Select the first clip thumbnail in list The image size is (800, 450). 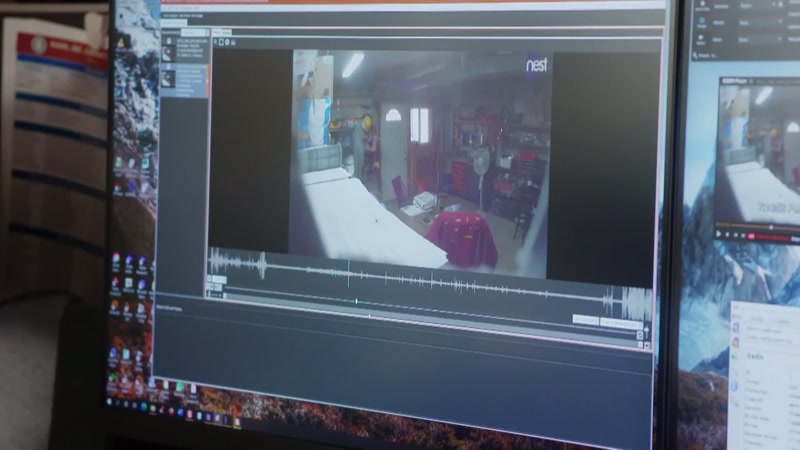168,52
